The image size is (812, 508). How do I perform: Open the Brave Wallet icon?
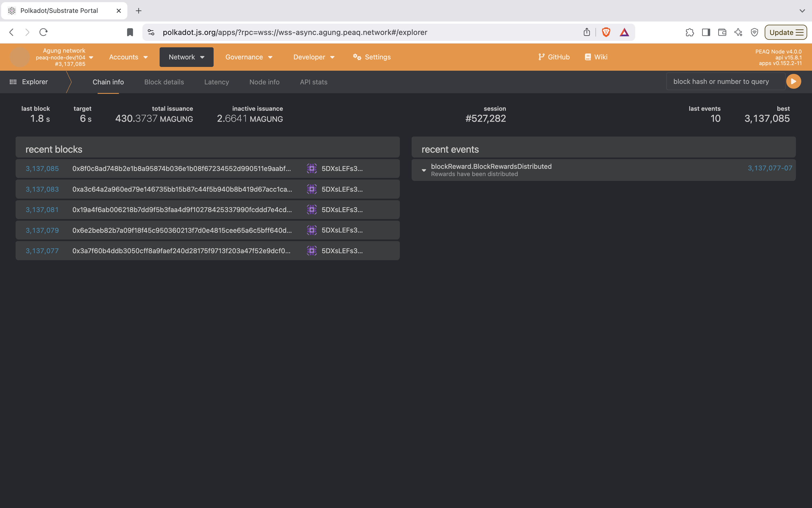(x=722, y=32)
